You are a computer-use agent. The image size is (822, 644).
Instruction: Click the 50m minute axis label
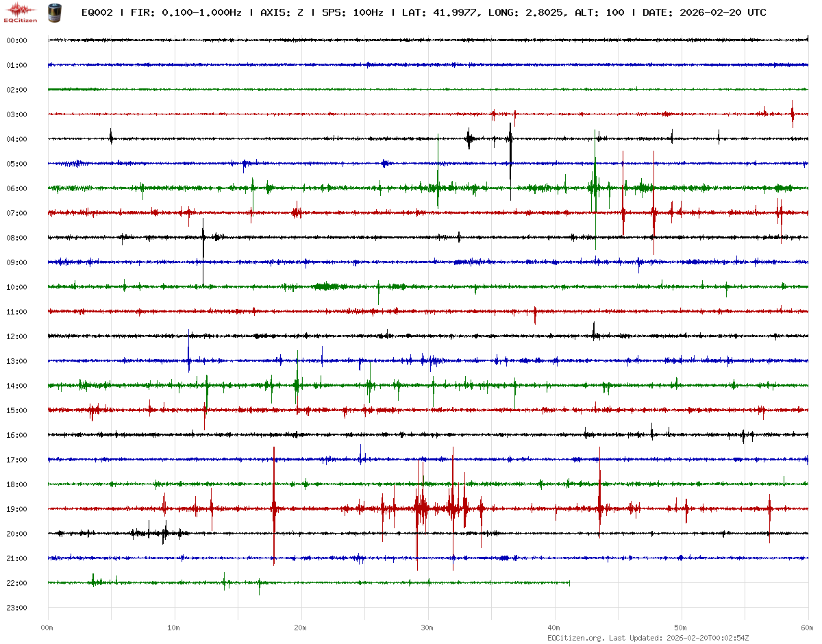pos(681,628)
